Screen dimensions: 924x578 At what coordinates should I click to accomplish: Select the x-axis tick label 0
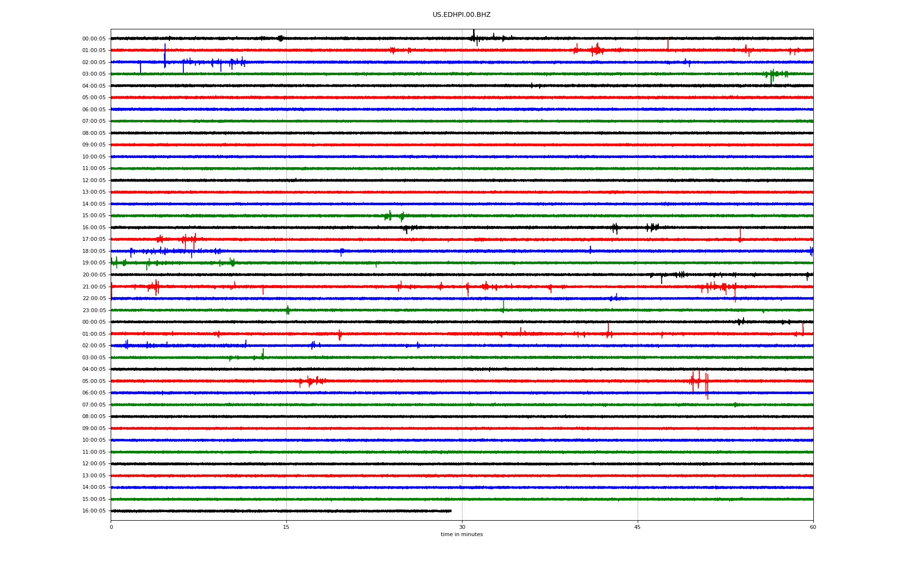click(x=111, y=527)
